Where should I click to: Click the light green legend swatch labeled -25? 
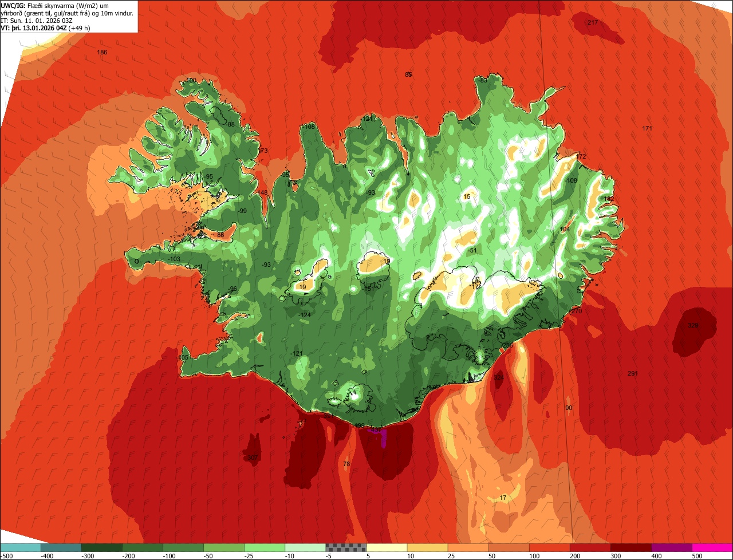pyautogui.click(x=265, y=547)
